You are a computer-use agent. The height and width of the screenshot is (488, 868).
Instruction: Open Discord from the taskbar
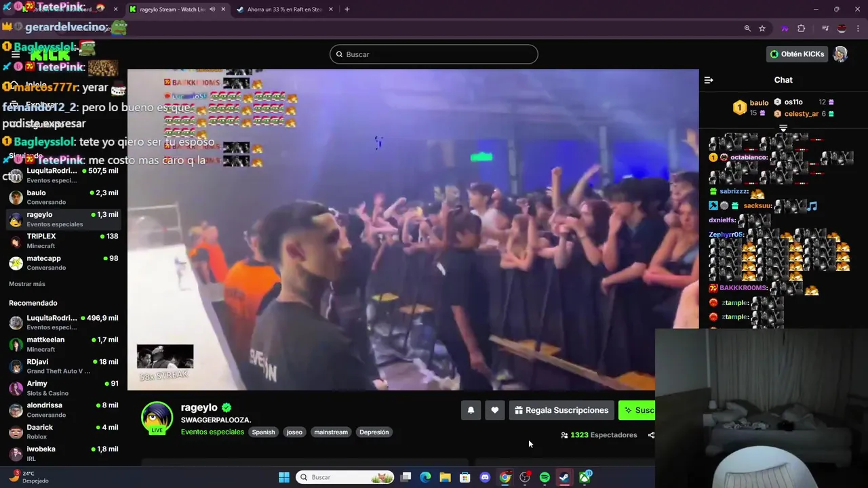(x=485, y=477)
